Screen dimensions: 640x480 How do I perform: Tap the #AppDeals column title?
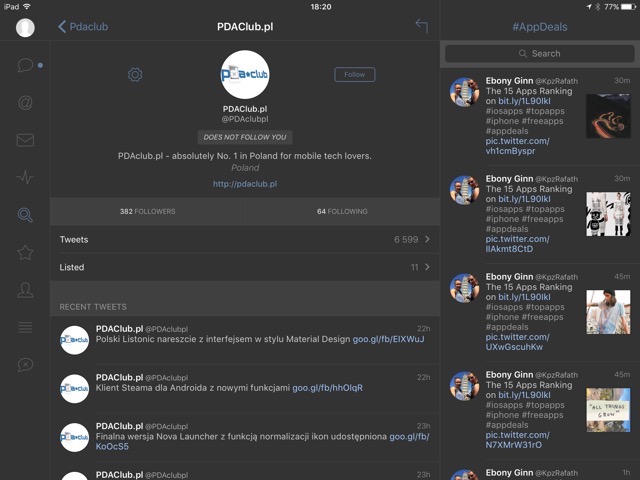pyautogui.click(x=540, y=27)
